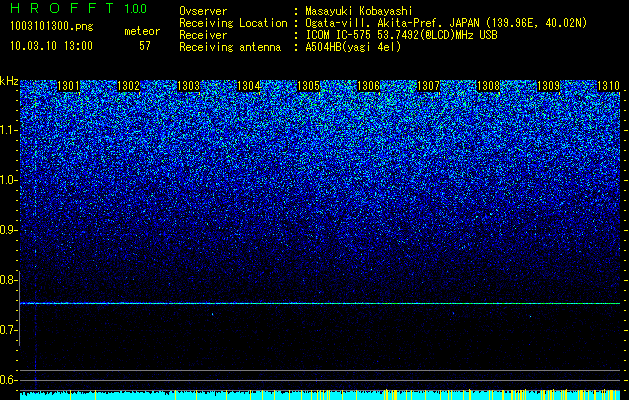629x400 pixels.
Task: Click the green horizontal carrier signal line
Action: pyautogui.click(x=320, y=304)
